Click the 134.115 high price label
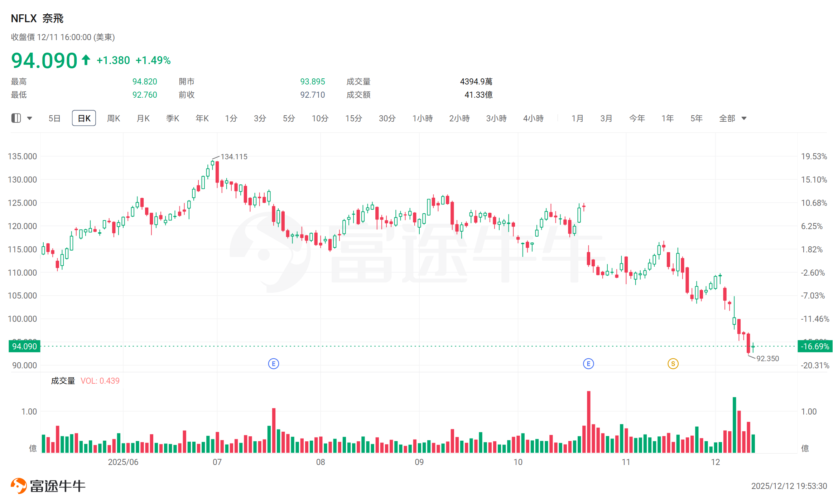The height and width of the screenshot is (504, 838). pyautogui.click(x=234, y=156)
